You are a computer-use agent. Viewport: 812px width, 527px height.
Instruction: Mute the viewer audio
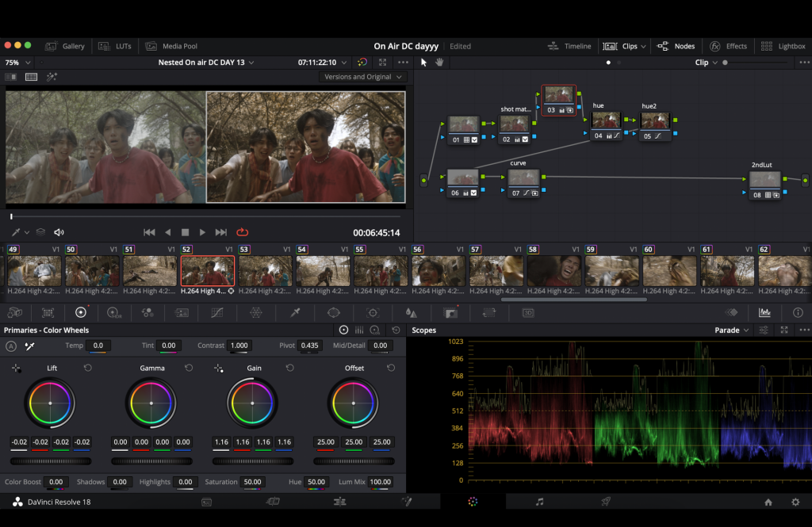(57, 232)
